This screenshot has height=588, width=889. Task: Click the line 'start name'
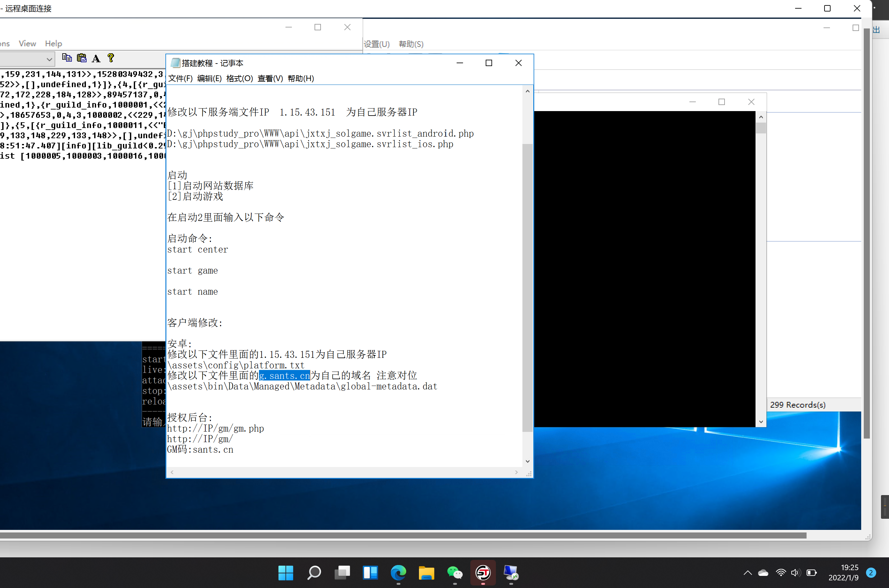pyautogui.click(x=193, y=291)
